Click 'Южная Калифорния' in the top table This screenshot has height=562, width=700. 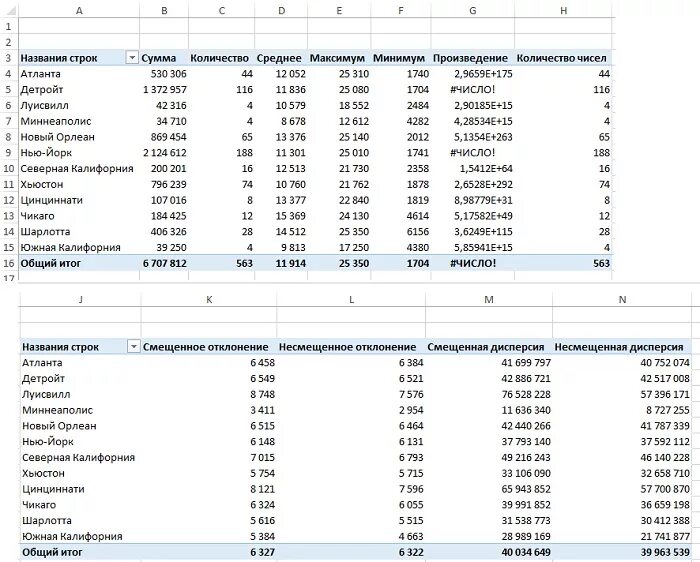(x=70, y=247)
